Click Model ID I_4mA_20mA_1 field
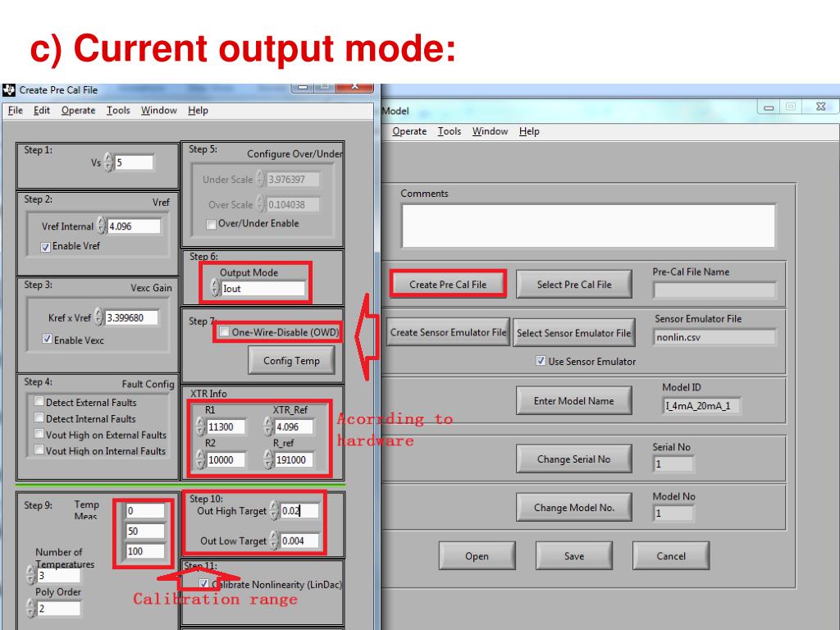 click(701, 405)
